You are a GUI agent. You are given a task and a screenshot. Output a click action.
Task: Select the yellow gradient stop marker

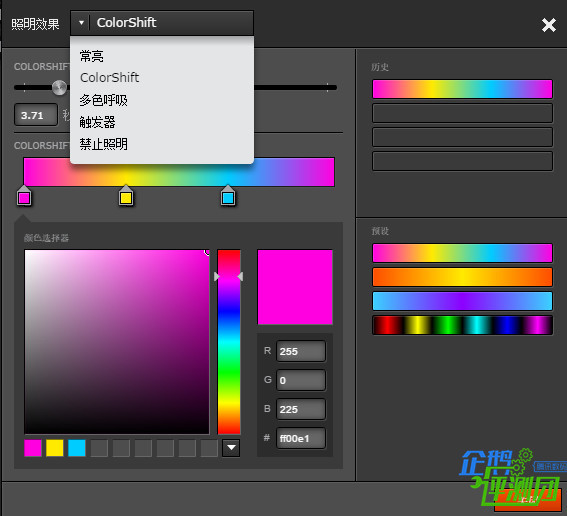click(126, 196)
